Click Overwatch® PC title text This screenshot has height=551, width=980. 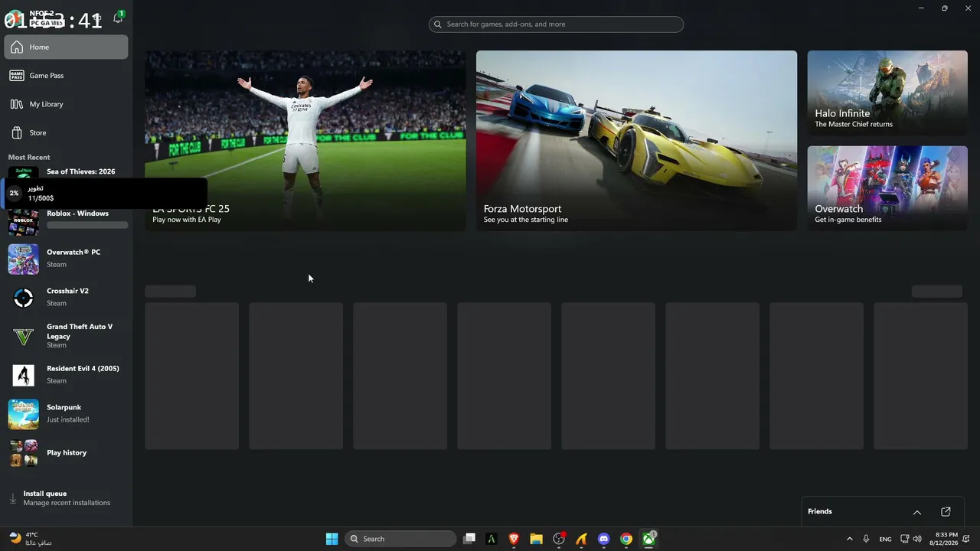pos(73,252)
